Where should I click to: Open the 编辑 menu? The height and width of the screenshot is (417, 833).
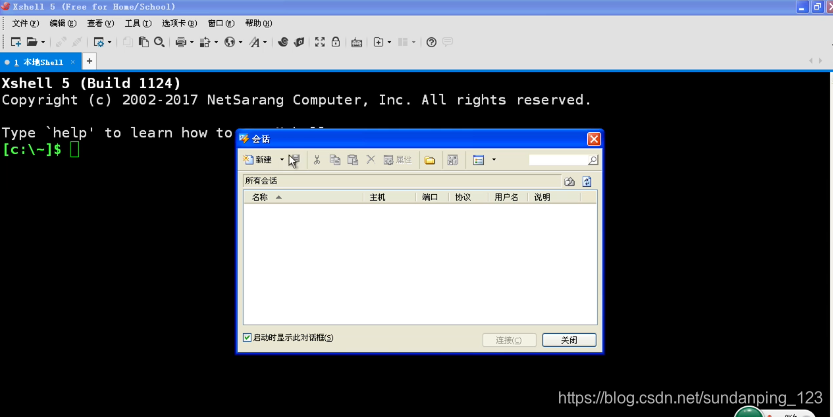pyautogui.click(x=63, y=23)
